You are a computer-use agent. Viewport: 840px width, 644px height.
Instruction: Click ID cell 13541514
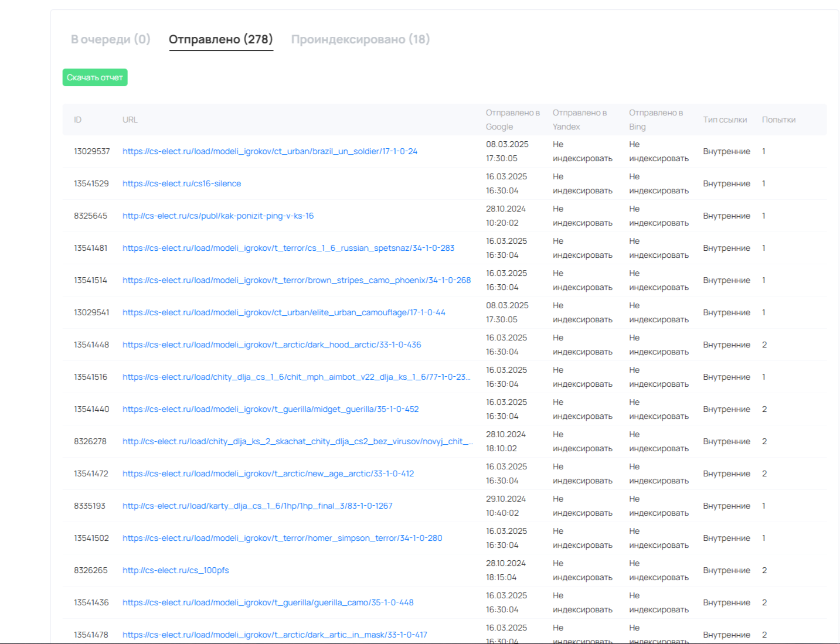tap(91, 280)
